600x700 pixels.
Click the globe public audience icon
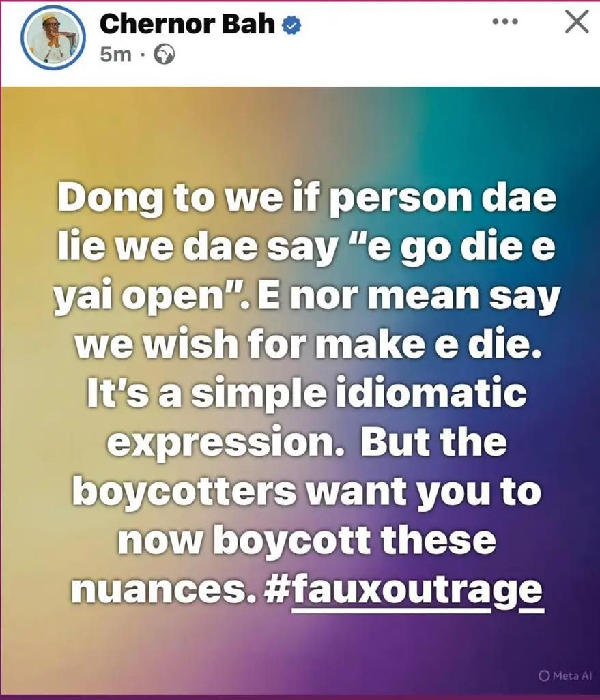165,55
